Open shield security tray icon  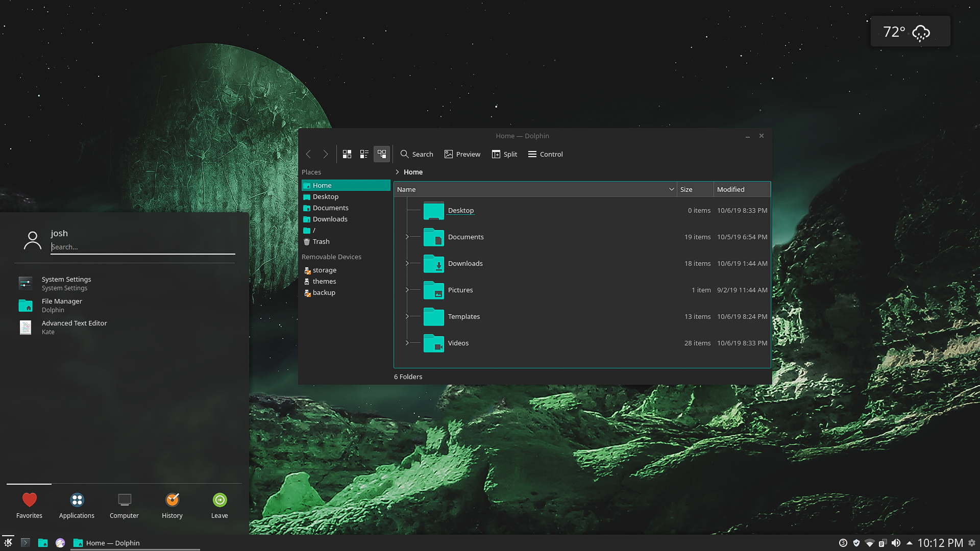point(856,543)
